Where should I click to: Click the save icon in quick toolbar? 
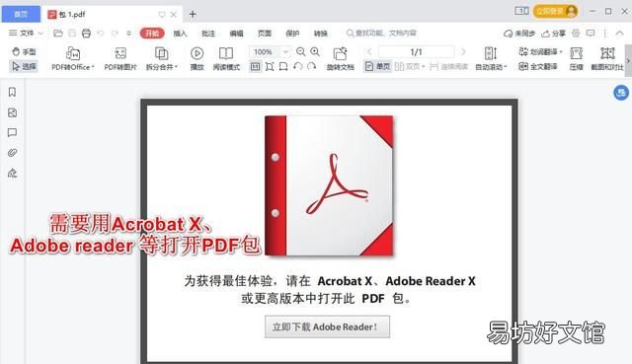(72, 33)
